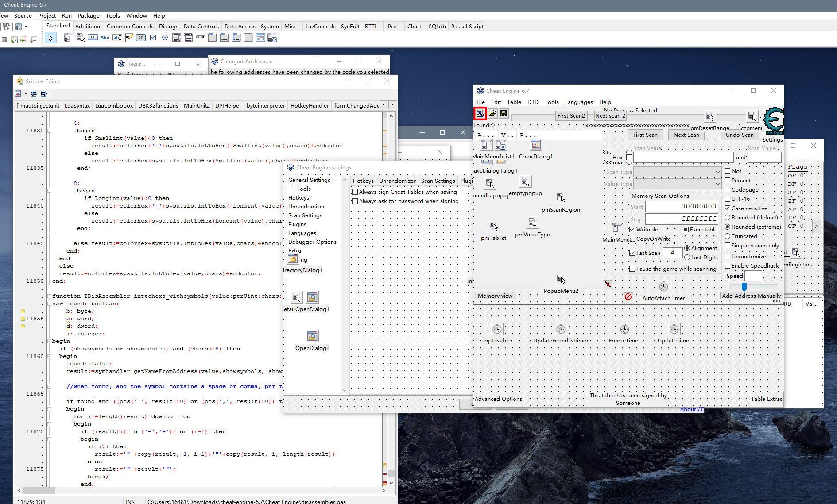The width and height of the screenshot is (837, 504).
Task: Pick the TPopupMenu component in the Standard palette
Action: point(81,38)
